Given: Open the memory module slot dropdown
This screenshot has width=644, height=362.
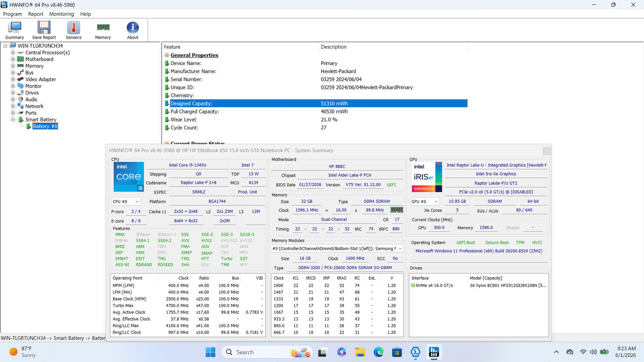Looking at the screenshot, I should pos(337,249).
